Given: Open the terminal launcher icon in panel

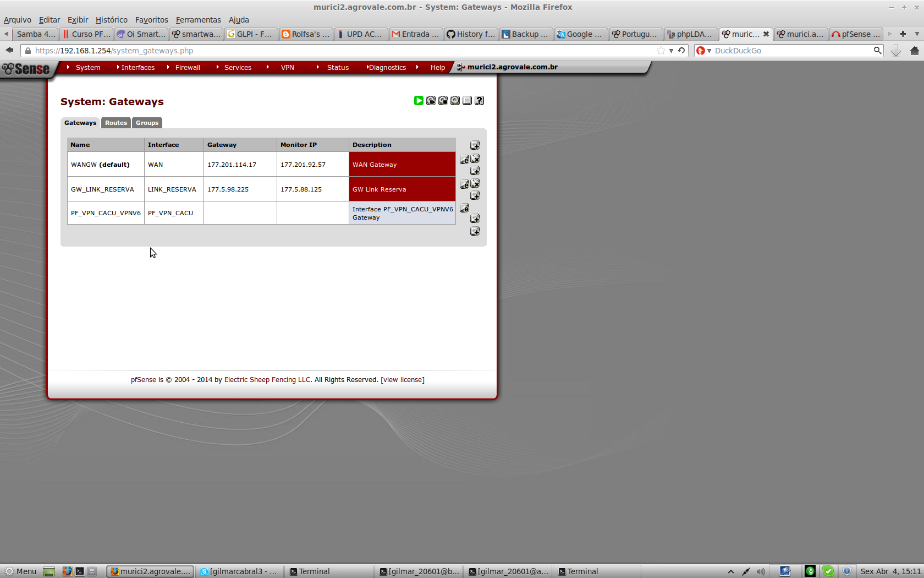Looking at the screenshot, I should pyautogui.click(x=80, y=571).
